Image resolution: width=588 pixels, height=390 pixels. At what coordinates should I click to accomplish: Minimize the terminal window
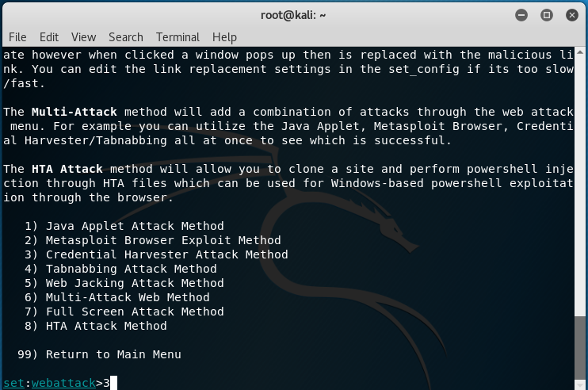521,15
